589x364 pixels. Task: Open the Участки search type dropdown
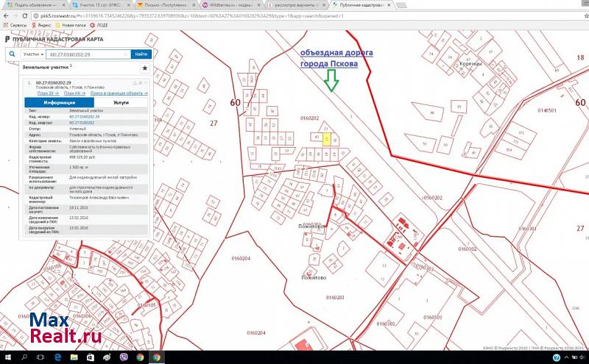tap(32, 54)
